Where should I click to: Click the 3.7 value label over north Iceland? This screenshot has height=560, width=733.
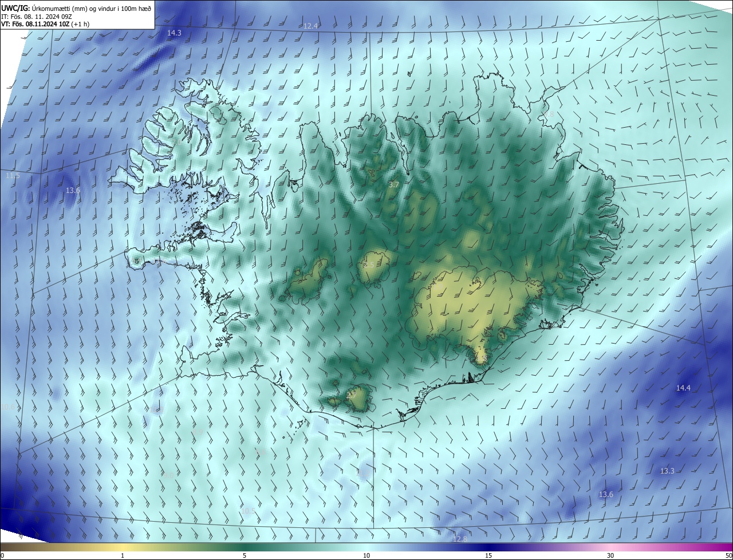(393, 185)
